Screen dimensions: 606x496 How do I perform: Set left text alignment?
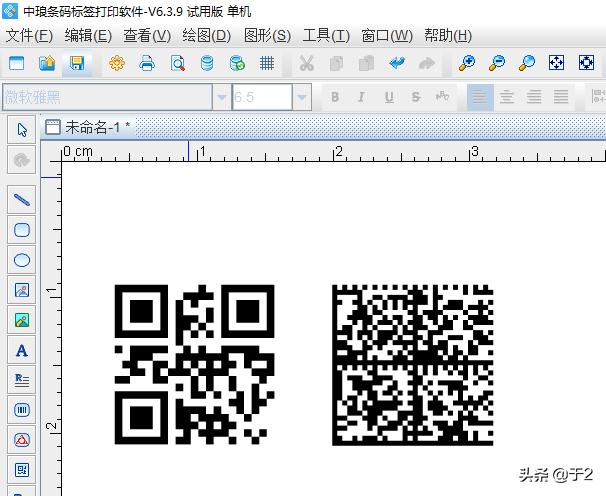click(480, 97)
